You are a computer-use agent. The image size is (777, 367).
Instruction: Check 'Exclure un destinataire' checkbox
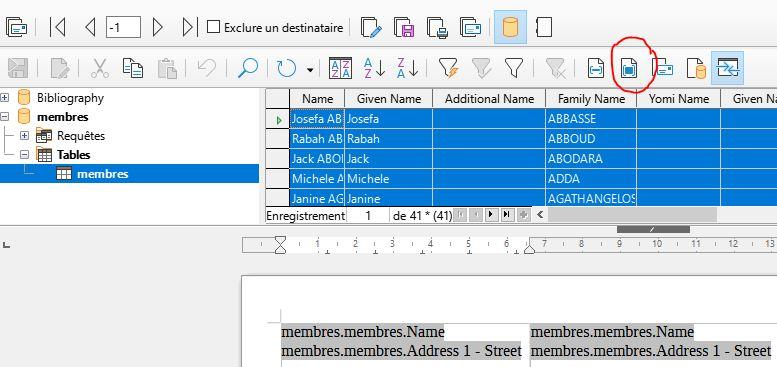pos(213,27)
